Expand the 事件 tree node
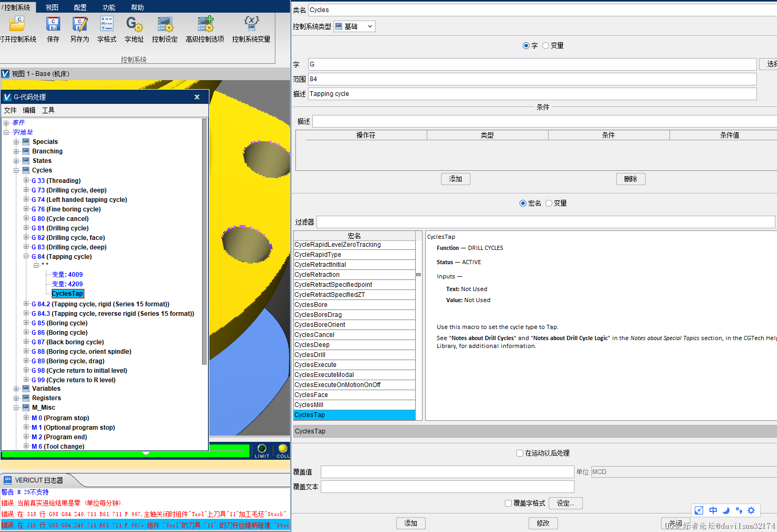 pos(6,123)
